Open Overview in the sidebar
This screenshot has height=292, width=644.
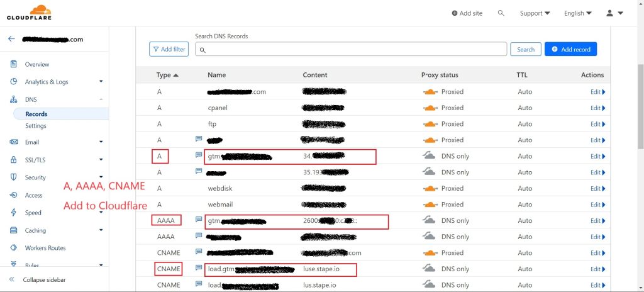(x=37, y=64)
